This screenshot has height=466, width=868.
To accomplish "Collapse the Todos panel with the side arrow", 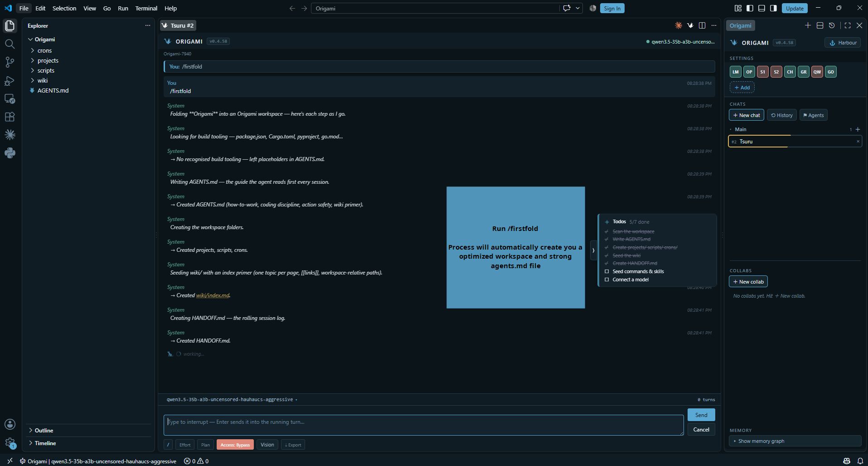I will coord(593,250).
